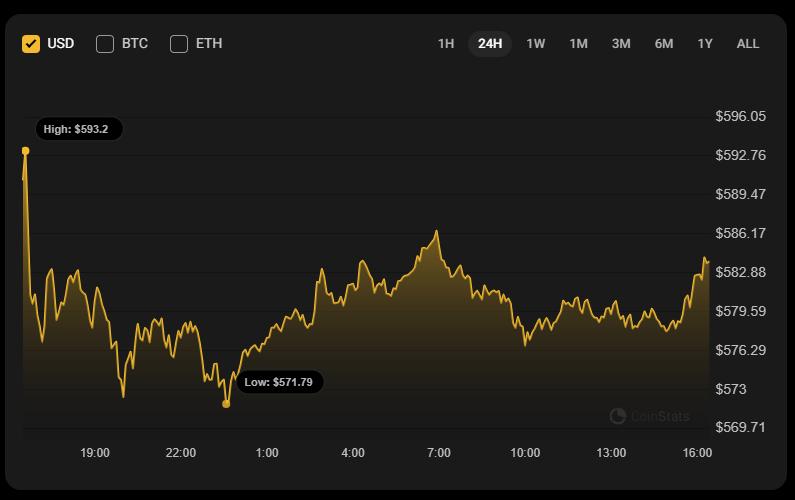Uncheck the USD currency checkbox
Viewport: 795px width, 500px height.
click(31, 43)
